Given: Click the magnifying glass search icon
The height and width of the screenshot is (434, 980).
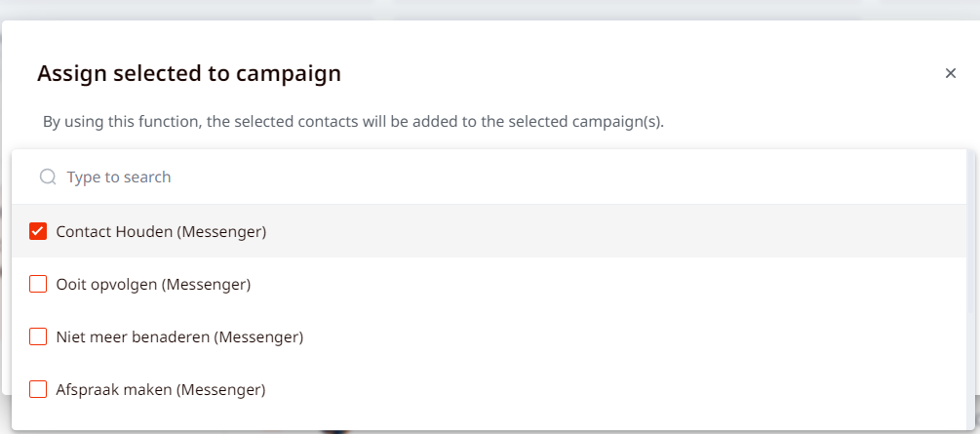Looking at the screenshot, I should tap(48, 177).
